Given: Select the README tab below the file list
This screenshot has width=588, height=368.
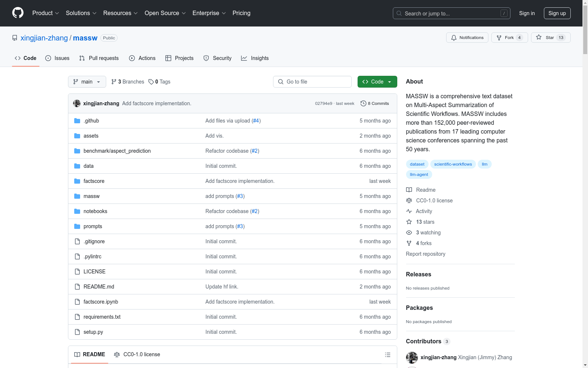Looking at the screenshot, I should pos(90,355).
